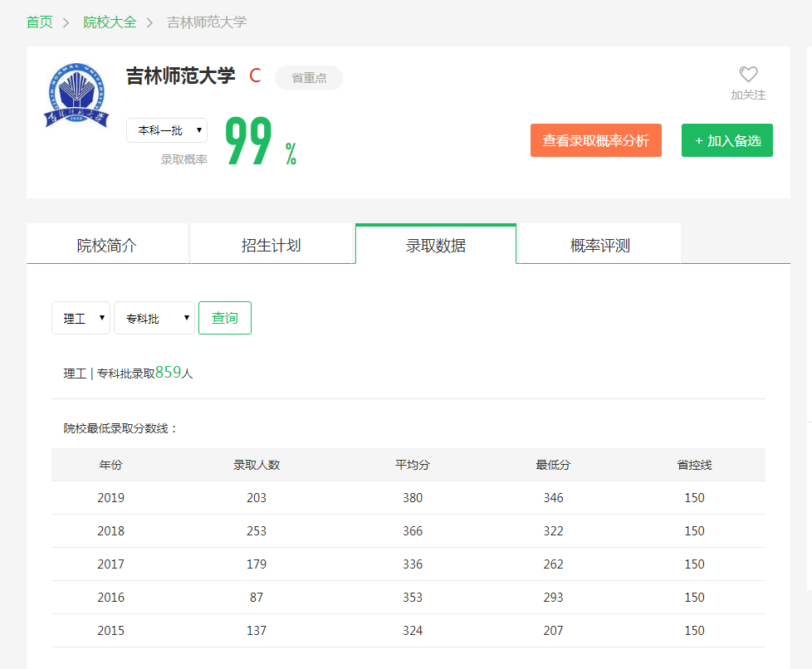This screenshot has width=812, height=669.
Task: Click lowest score 293 for 2016
Action: (x=553, y=597)
